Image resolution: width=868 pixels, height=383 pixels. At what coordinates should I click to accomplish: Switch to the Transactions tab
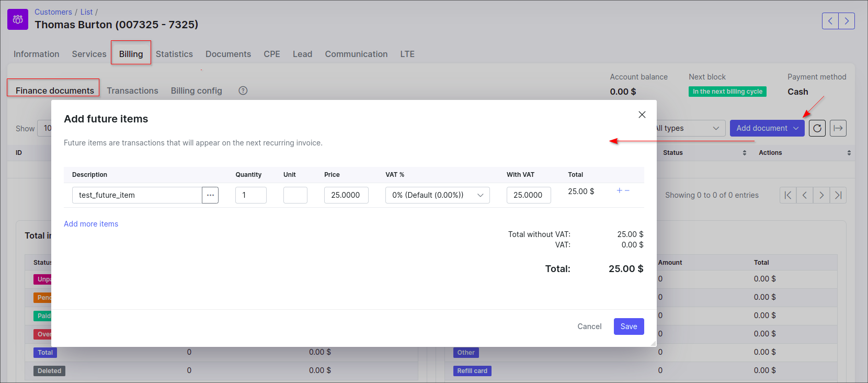point(132,91)
